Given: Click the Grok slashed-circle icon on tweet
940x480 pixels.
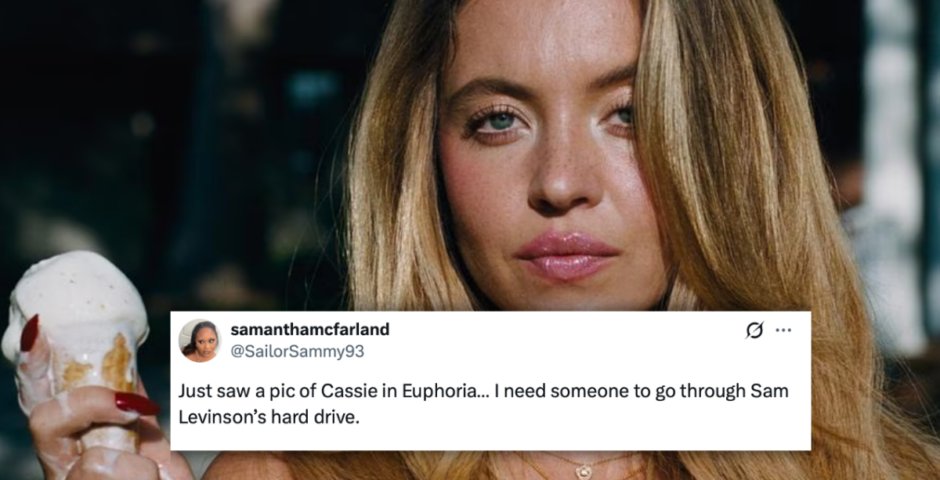Looking at the screenshot, I should (754, 330).
